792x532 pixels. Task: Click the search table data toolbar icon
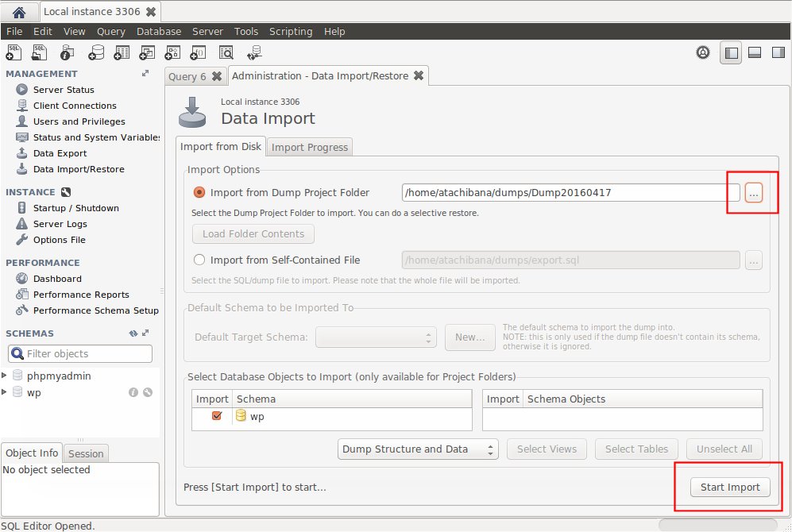pyautogui.click(x=226, y=52)
